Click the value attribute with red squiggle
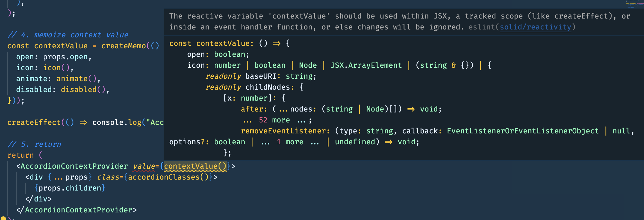Screen dimensions: 644x220 pyautogui.click(x=144, y=166)
